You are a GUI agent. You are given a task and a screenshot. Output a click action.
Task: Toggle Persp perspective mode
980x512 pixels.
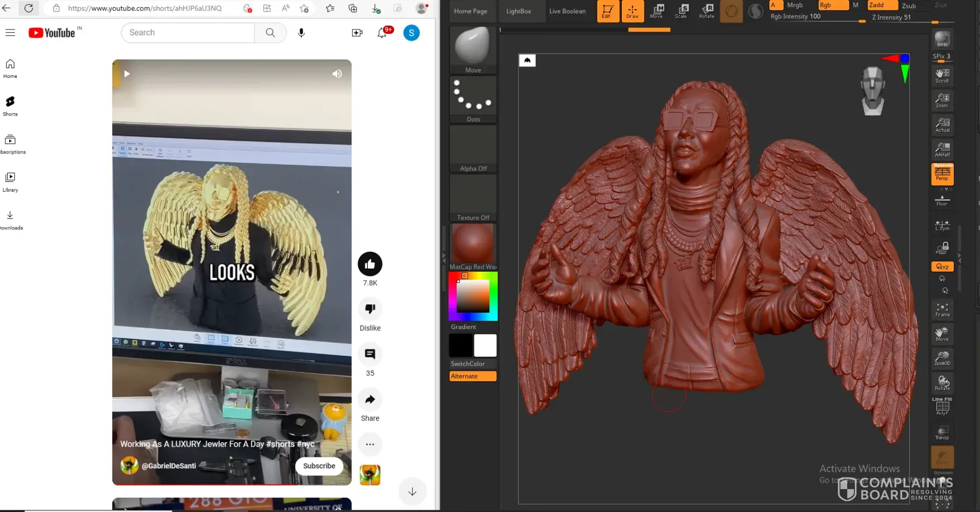tap(942, 174)
